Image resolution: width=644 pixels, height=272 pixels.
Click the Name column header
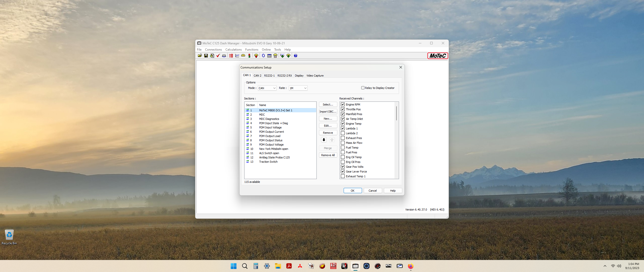point(287,105)
